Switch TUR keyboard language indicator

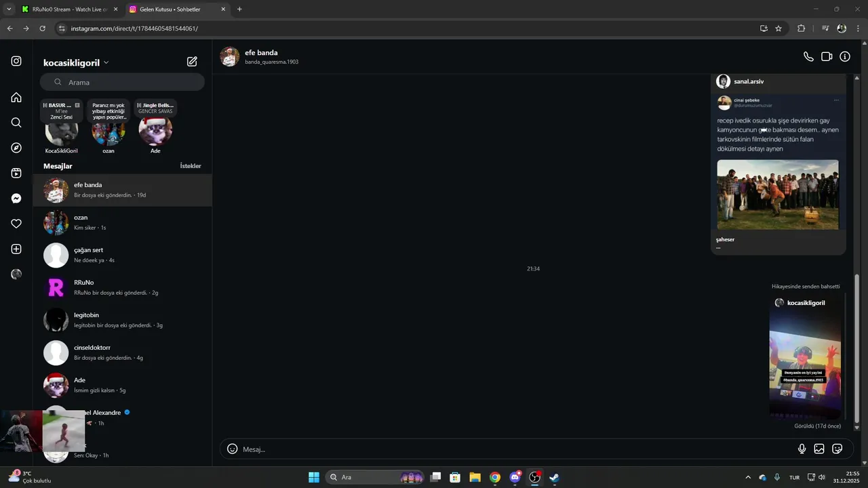(x=794, y=477)
